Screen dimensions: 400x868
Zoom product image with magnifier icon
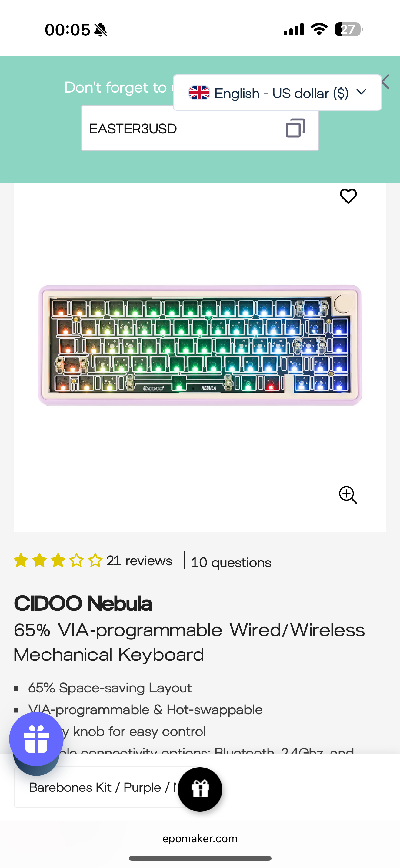(348, 495)
